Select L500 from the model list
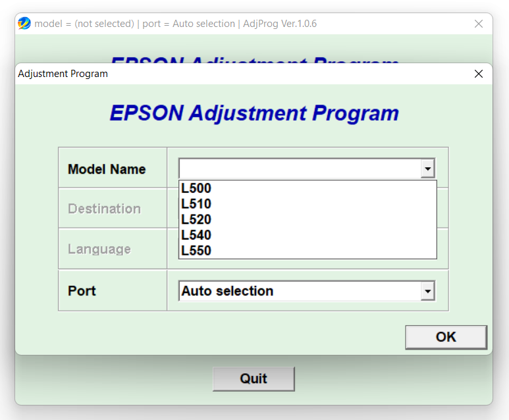This screenshot has height=420, width=509. pyautogui.click(x=308, y=188)
